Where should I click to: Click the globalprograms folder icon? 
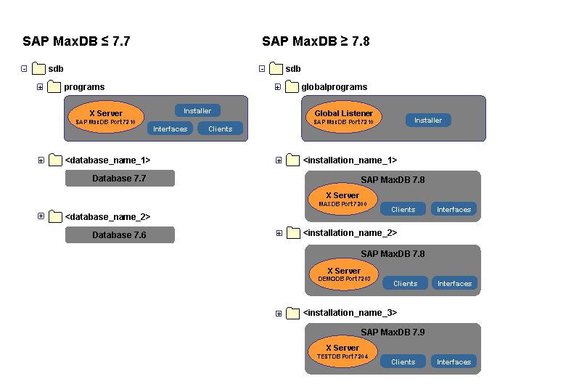coord(292,87)
